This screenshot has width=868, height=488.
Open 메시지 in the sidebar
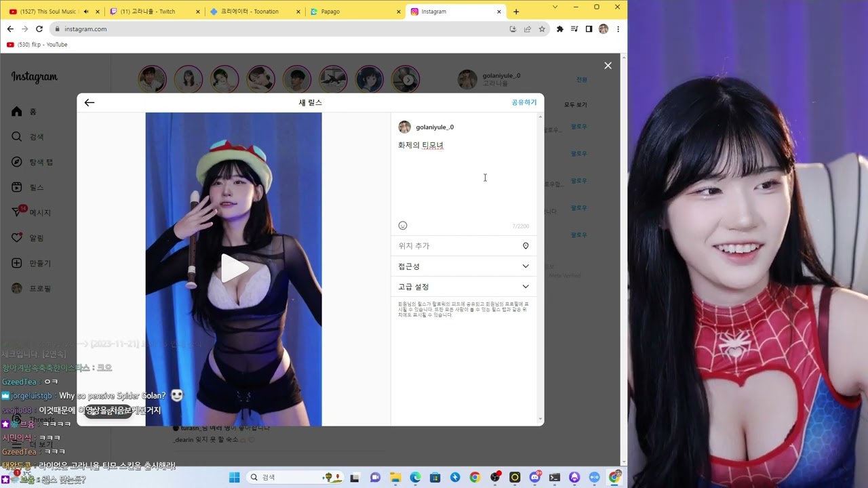click(31, 212)
